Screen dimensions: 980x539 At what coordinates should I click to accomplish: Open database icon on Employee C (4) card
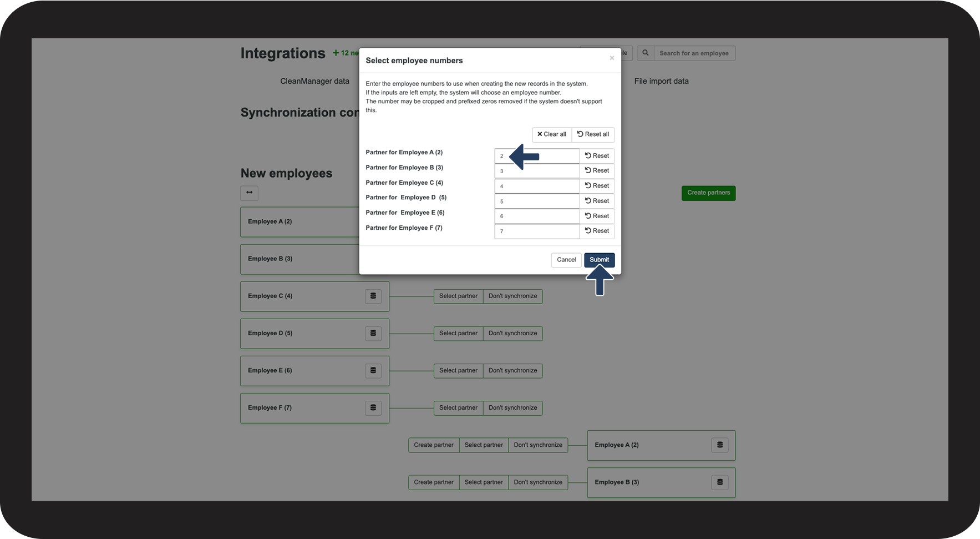pyautogui.click(x=373, y=296)
